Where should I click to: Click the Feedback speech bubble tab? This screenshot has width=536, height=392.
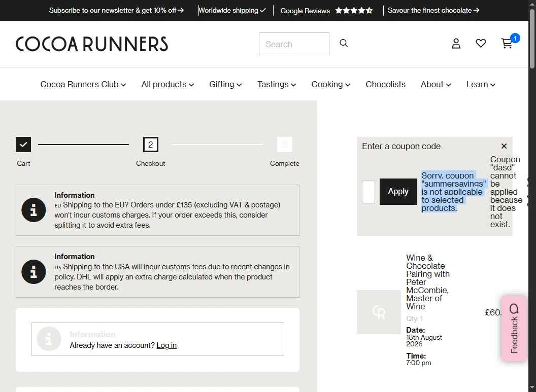tap(514, 328)
